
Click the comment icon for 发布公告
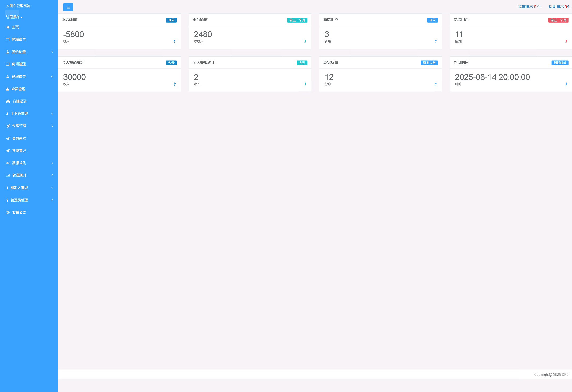pos(8,212)
